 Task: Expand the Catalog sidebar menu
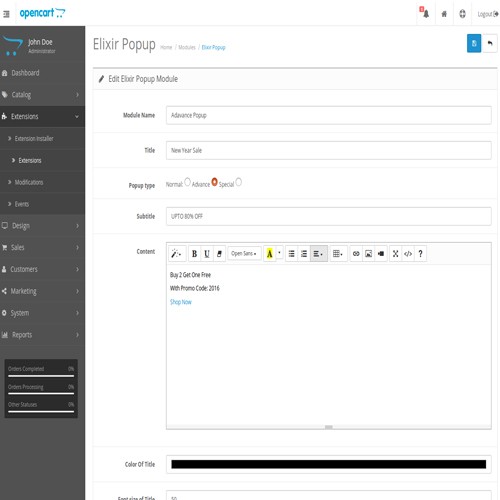point(42,95)
